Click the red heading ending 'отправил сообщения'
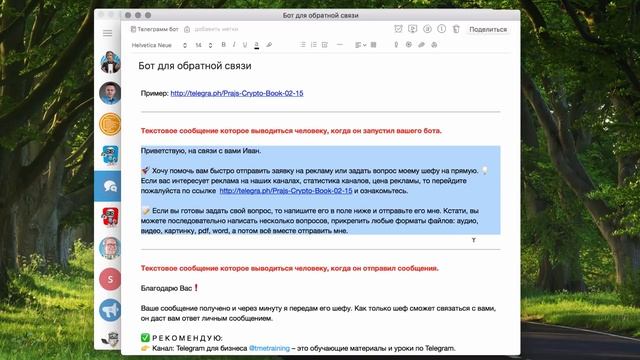Image resolution: width=640 pixels, height=360 pixels. click(289, 268)
